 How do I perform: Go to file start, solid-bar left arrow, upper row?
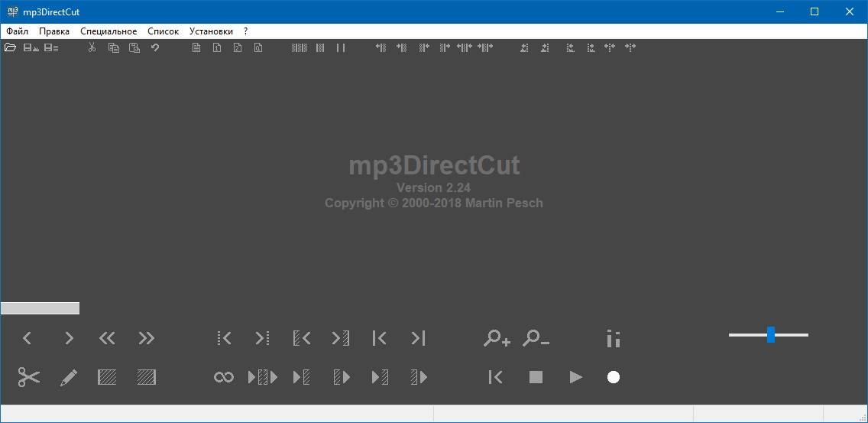(379, 337)
